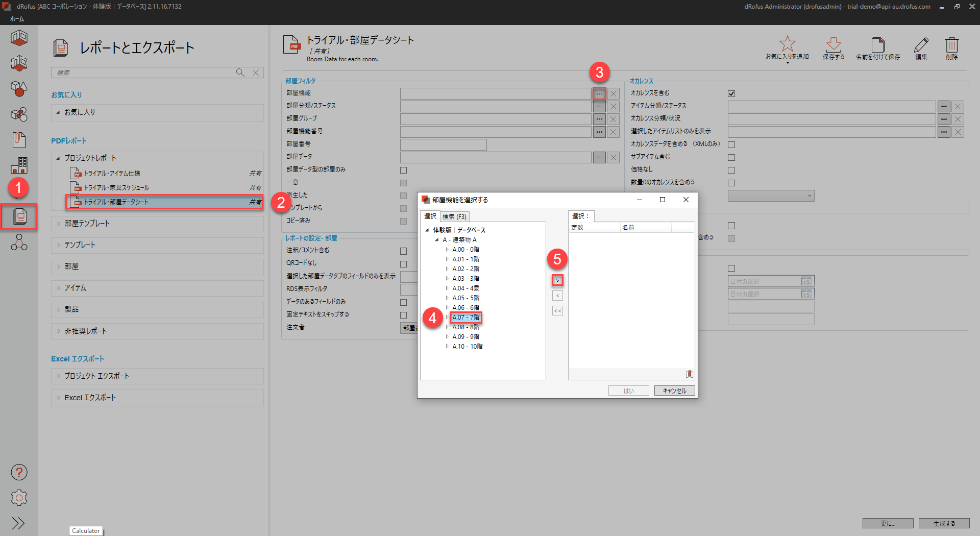Collapse the プロジェクトレポート group
980x536 pixels.
pos(58,158)
